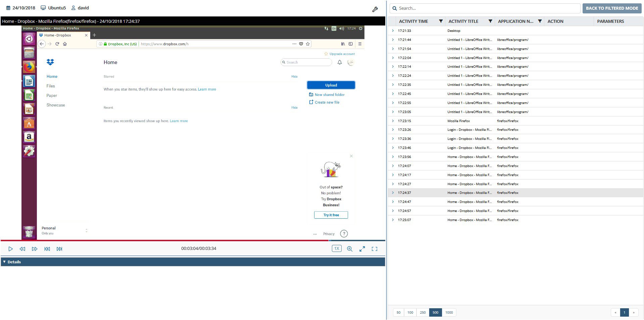Click the Firefox back arrow
644x320 pixels.
point(42,44)
